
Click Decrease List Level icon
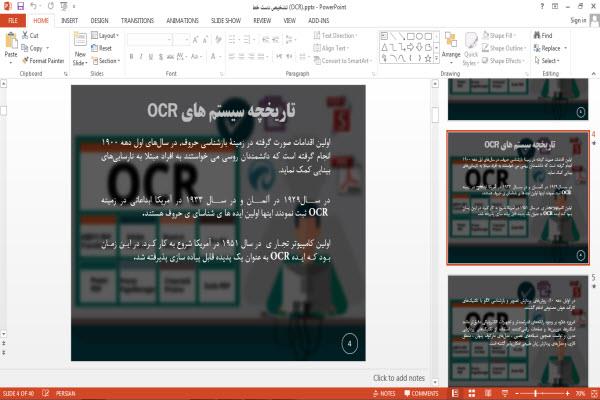(266, 39)
